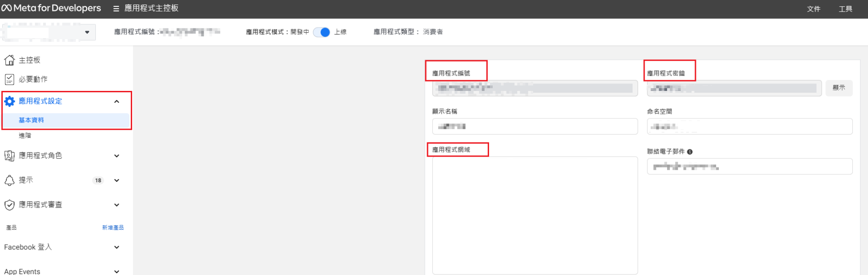This screenshot has height=275, width=868.
Task: Click the 應用程式主控板 header title
Action: click(x=151, y=8)
